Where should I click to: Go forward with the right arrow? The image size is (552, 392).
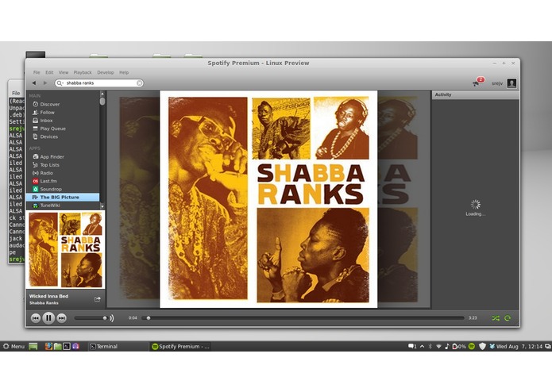coord(45,83)
